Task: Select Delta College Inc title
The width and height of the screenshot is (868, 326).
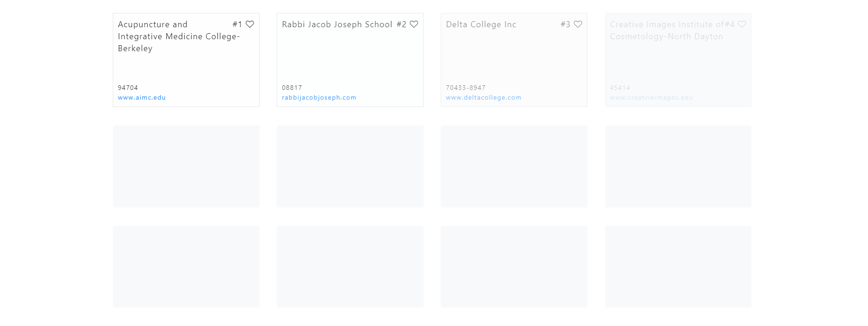Action: [x=481, y=24]
